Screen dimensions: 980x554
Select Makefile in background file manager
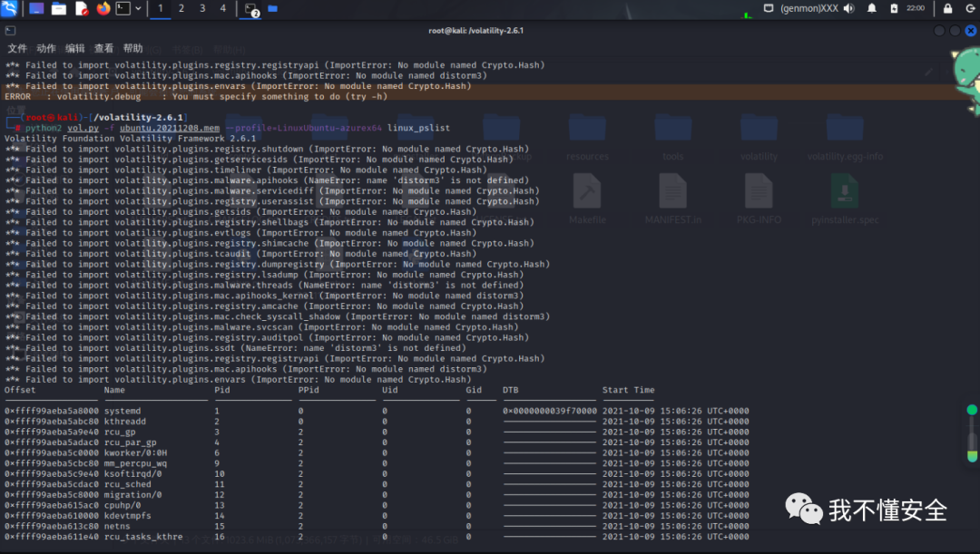[x=587, y=199]
